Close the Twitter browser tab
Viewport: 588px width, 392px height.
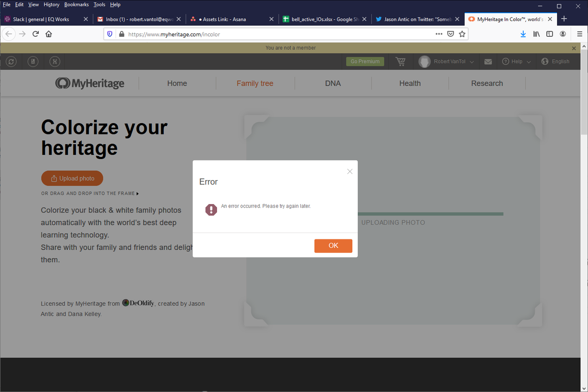click(456, 19)
